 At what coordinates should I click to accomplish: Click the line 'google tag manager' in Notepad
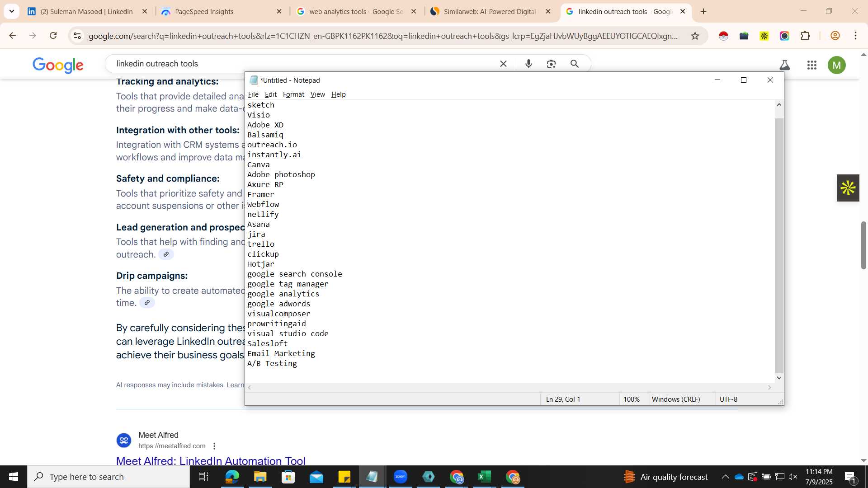coord(288,284)
